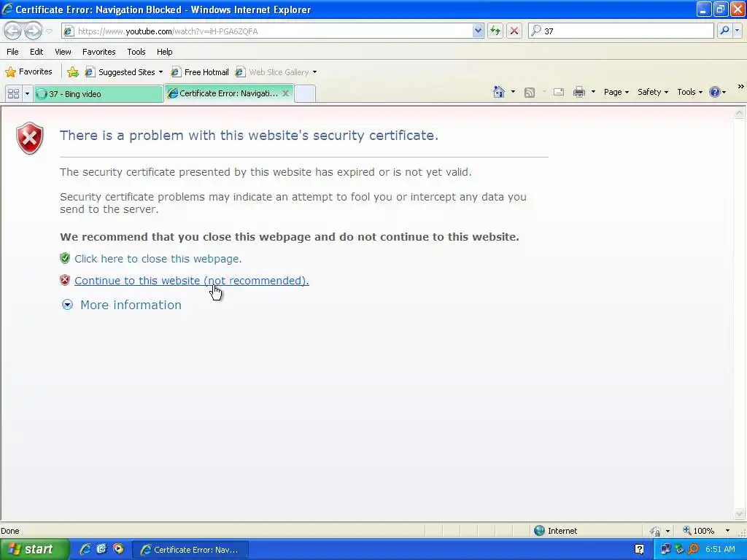Expand the Print options dropdown
Image resolution: width=747 pixels, height=560 pixels.
pos(593,92)
